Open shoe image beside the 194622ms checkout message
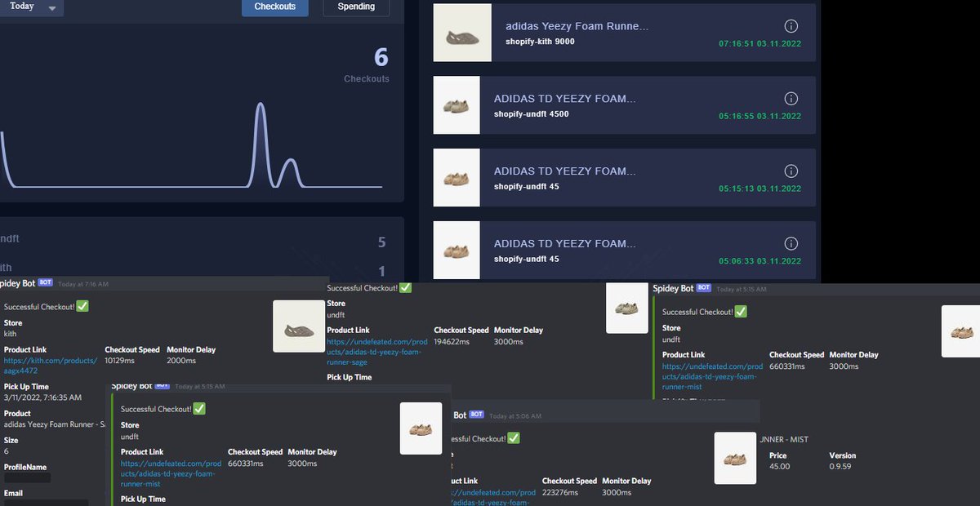 (x=627, y=308)
